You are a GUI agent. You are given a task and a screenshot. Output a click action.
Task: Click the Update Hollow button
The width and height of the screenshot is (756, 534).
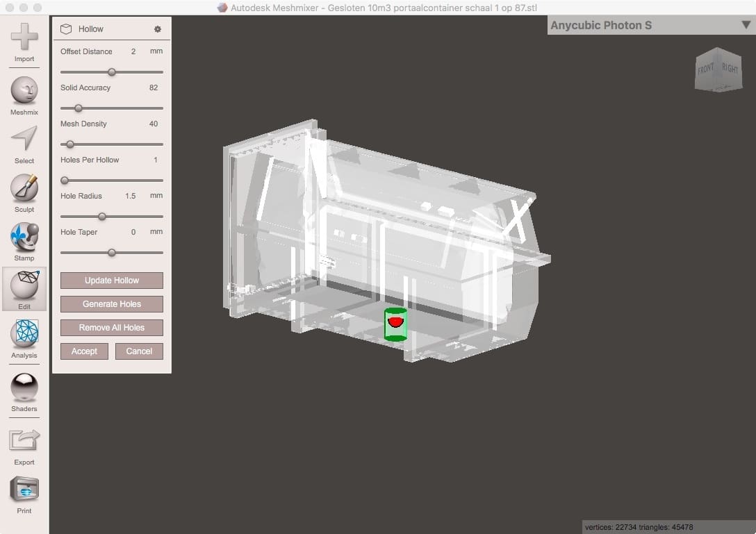pyautogui.click(x=112, y=281)
